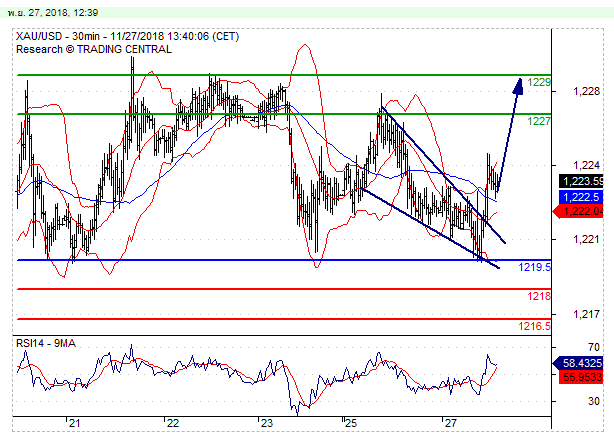Click the date axis label 27
614x444 pixels.
click(450, 423)
